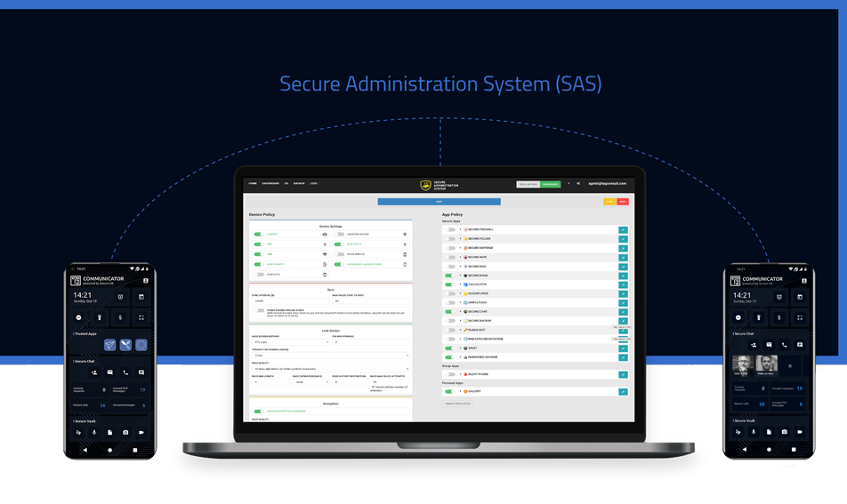Viewport: 847px width, 504px height.
Task: Toggle the Gallery personal app switch
Action: pyautogui.click(x=449, y=391)
